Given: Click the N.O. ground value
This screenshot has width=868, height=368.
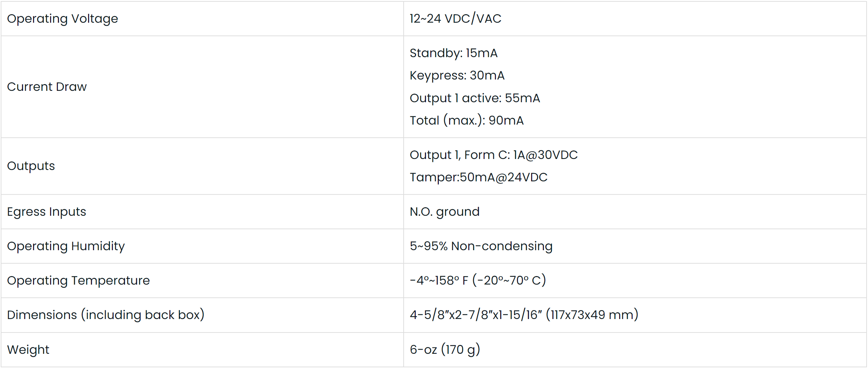Looking at the screenshot, I should point(444,212).
